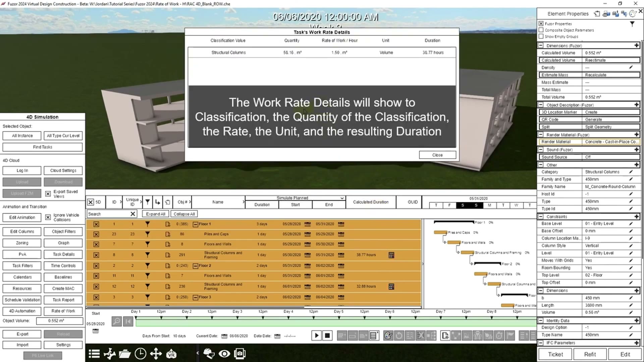Image resolution: width=644 pixels, height=362 pixels.
Task: Toggle checkbox for Floor 2 row
Action: click(x=96, y=266)
